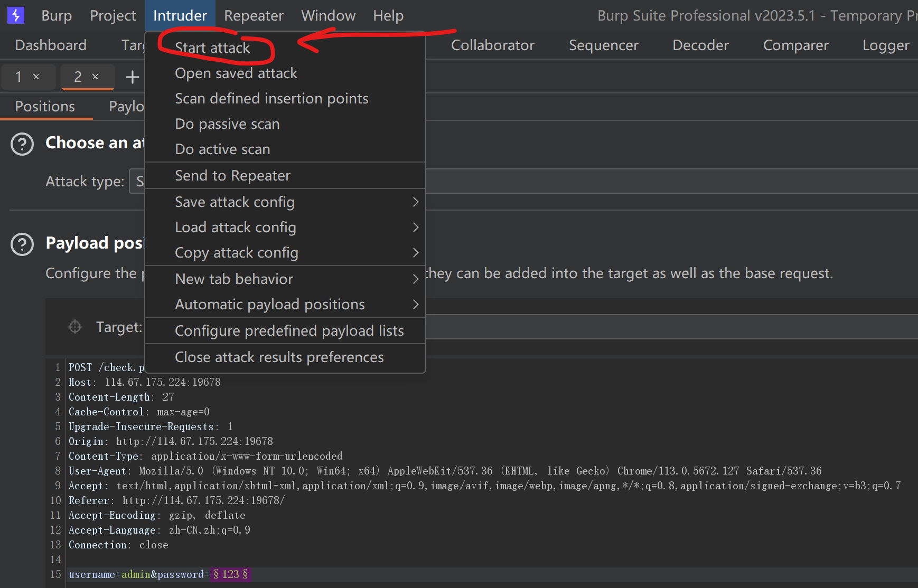Switch to the Collaborator tab
Viewport: 918px width, 588px height.
pos(493,45)
